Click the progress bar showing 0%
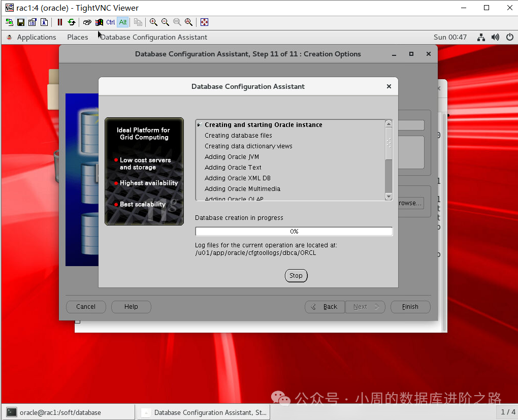Image resolution: width=518 pixels, height=420 pixels. pyautogui.click(x=294, y=231)
